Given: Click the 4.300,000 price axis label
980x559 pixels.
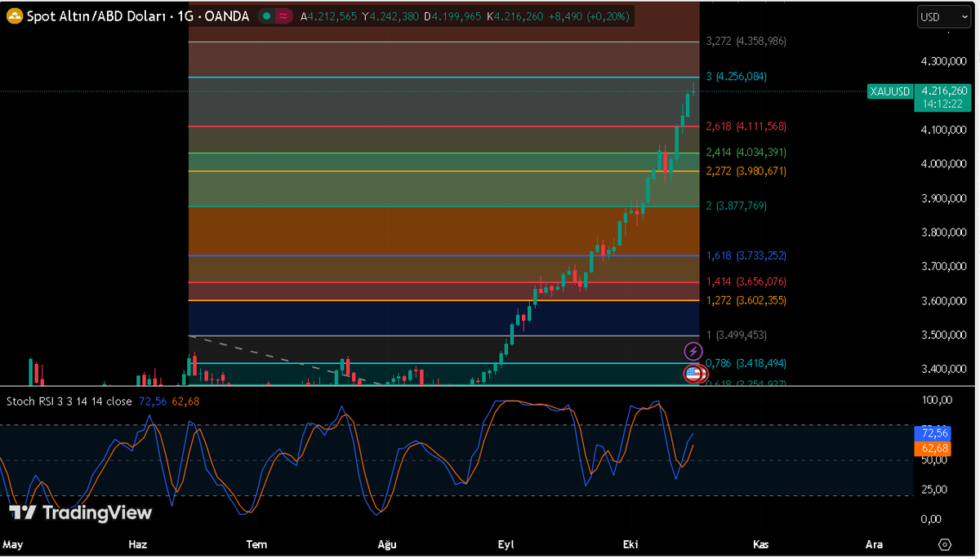Looking at the screenshot, I should [x=945, y=61].
